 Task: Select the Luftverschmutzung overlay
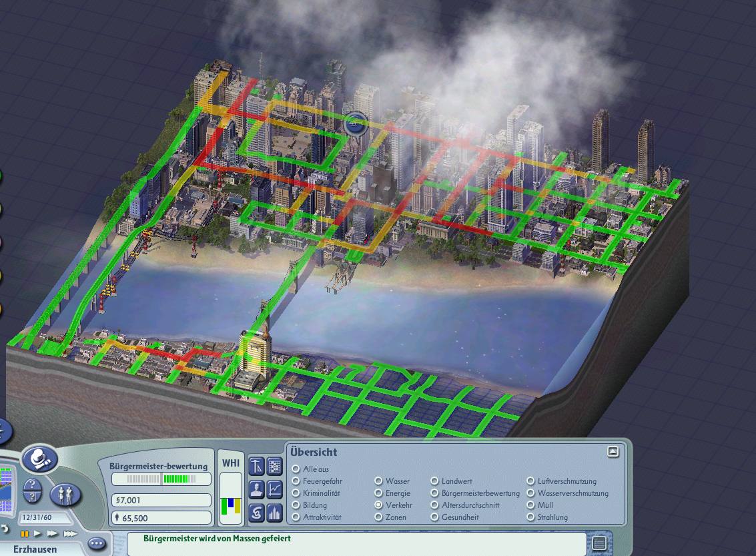pyautogui.click(x=530, y=481)
